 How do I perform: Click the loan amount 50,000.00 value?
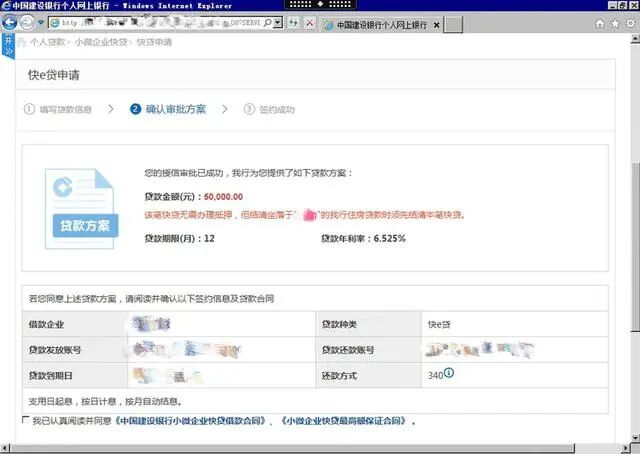click(223, 197)
